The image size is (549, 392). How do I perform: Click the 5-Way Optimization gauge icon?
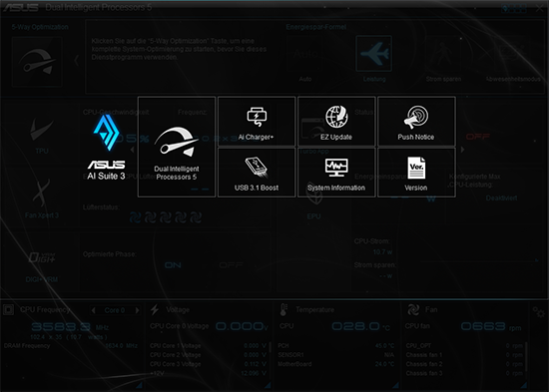(37, 62)
